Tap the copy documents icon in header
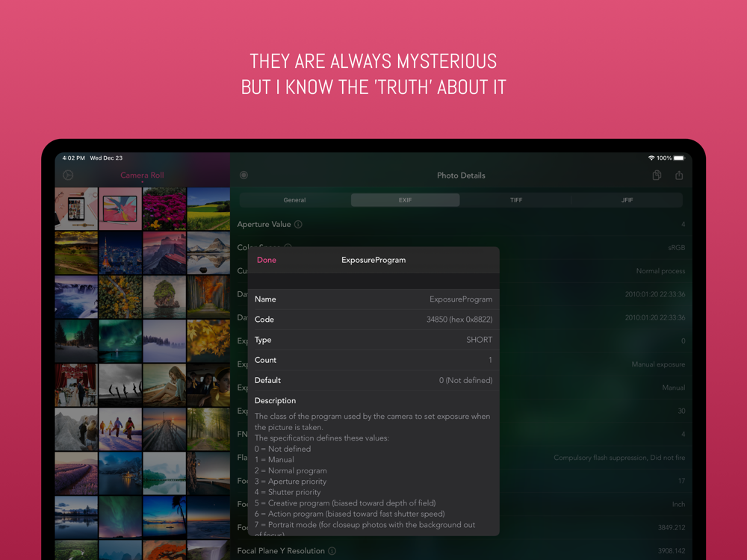Screen dimensions: 747x560 coord(657,175)
